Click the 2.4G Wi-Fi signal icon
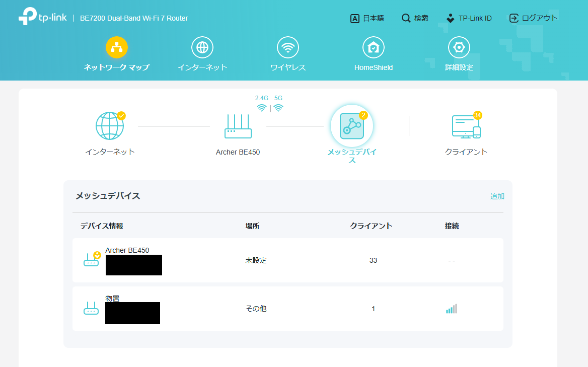The height and width of the screenshot is (367, 588). (262, 108)
